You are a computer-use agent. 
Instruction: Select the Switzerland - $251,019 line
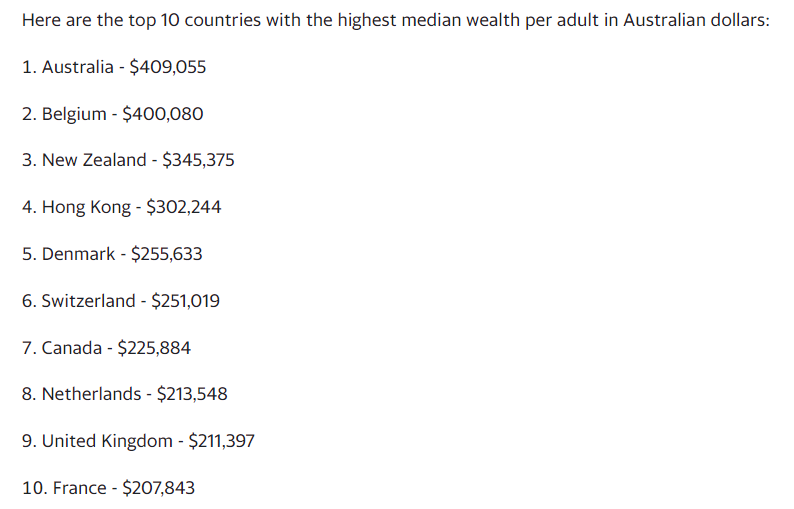[x=121, y=301]
